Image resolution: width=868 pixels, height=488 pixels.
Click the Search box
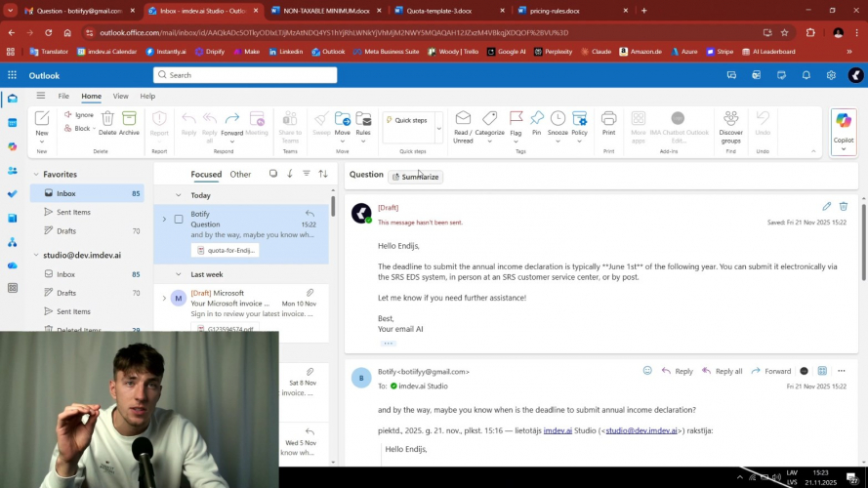click(x=245, y=75)
